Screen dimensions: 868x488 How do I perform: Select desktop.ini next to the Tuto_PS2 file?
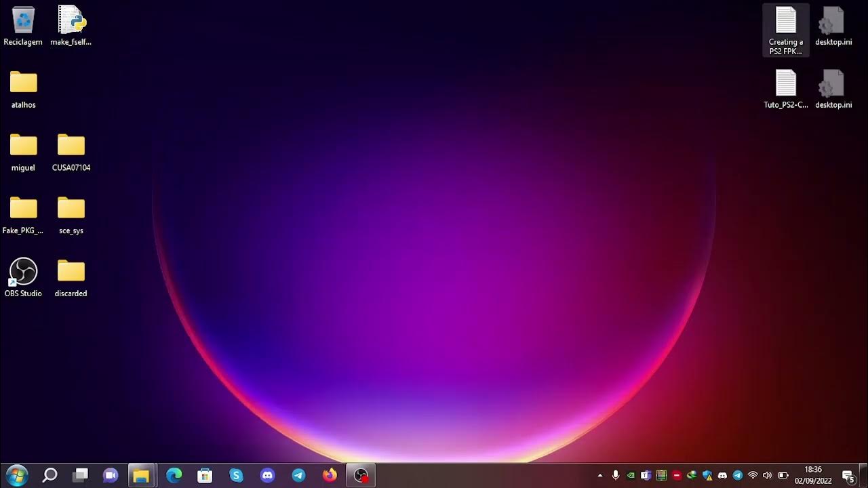pos(833,89)
